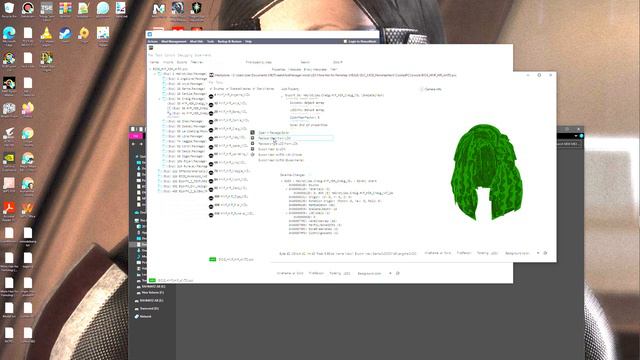This screenshot has width=640, height=360.
Task: Pick the Meshplorer background color swatch
Action: (x=538, y=253)
